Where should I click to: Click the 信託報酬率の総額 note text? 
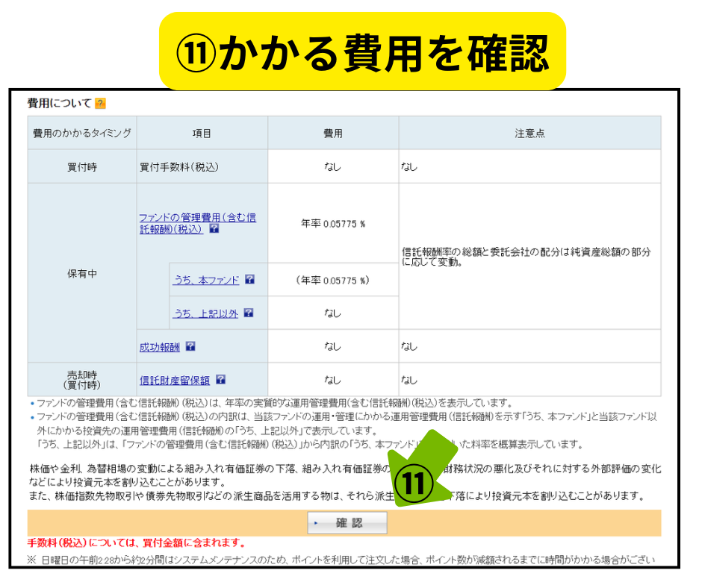526,257
